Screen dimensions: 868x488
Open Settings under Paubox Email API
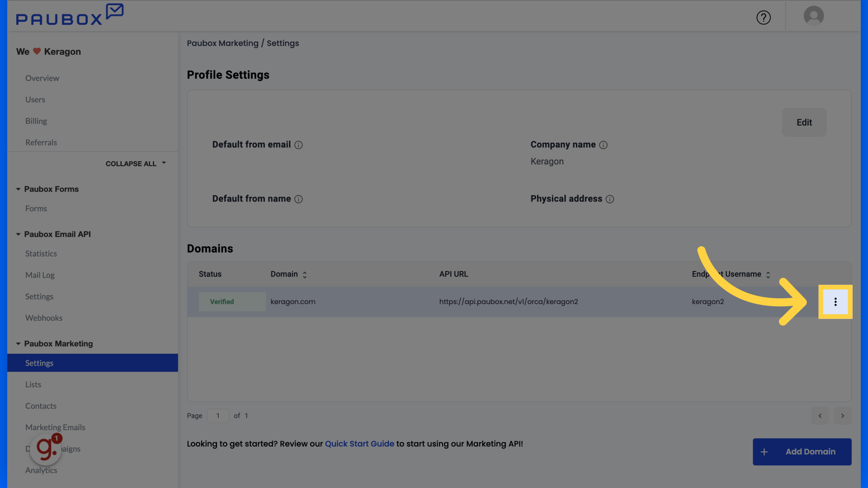(39, 296)
